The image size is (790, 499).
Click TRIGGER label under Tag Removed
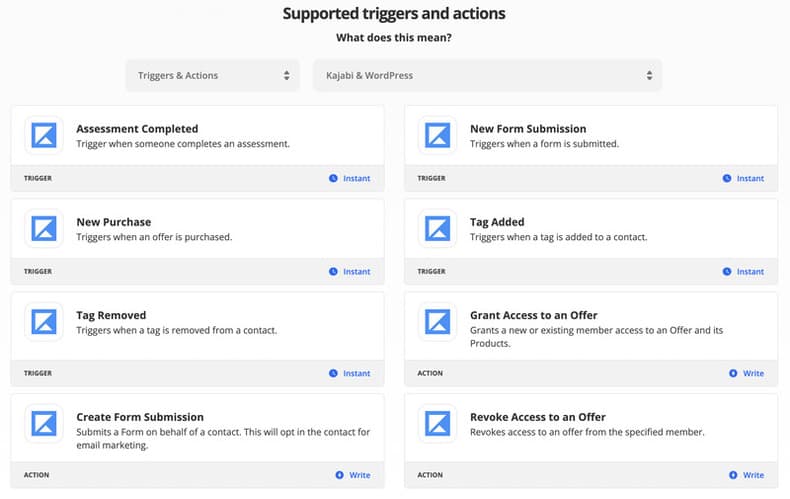point(38,373)
